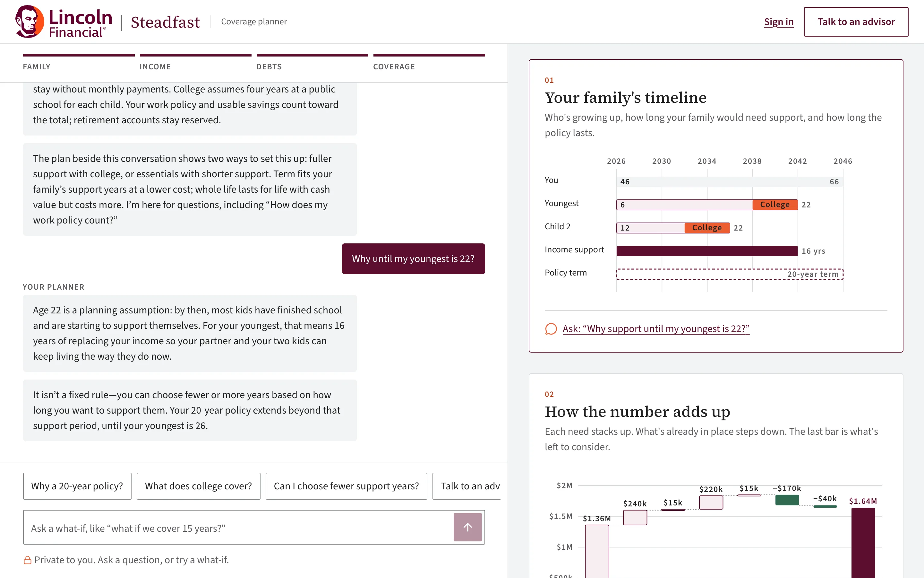Click the lock icon next to Private to you

tap(28, 560)
